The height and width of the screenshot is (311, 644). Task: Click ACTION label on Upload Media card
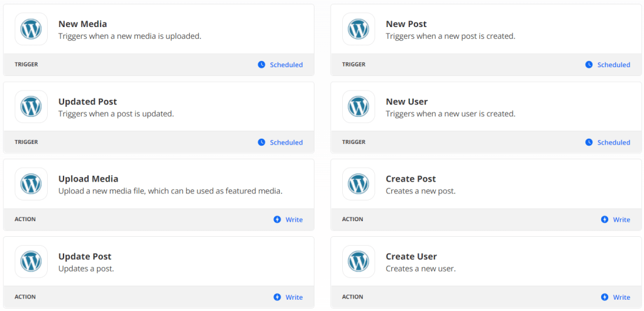(25, 219)
